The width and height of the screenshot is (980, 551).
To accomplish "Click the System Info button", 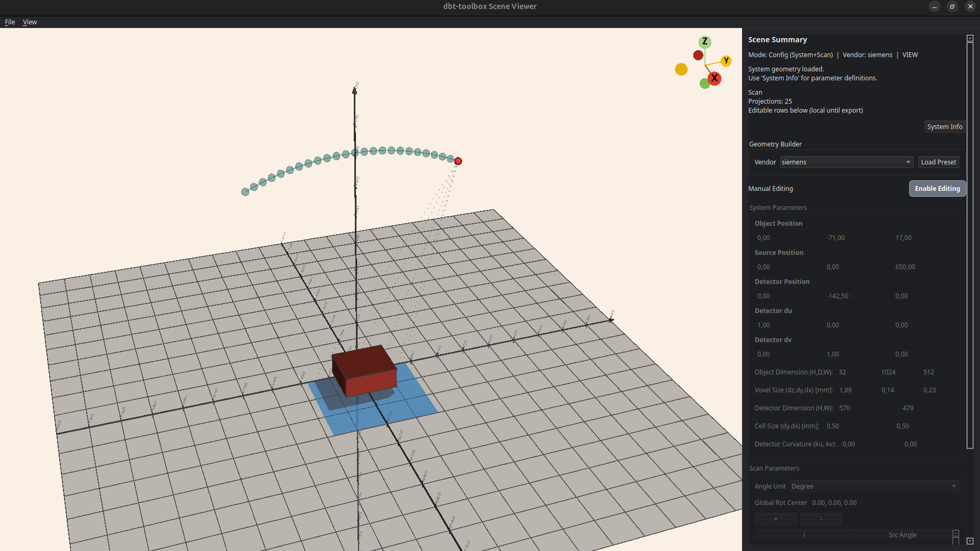I will [944, 127].
